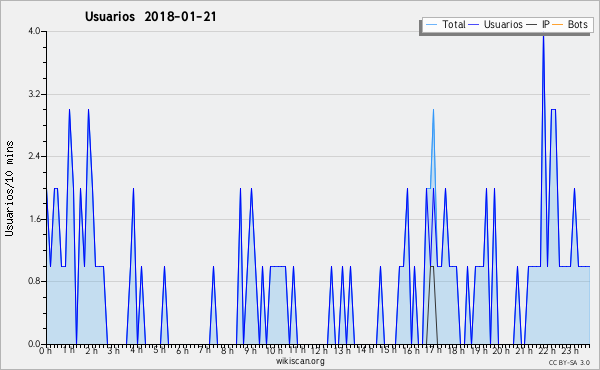Click the 2 h x-axis label
Viewport: 600px width, 370px height.
pos(91,350)
